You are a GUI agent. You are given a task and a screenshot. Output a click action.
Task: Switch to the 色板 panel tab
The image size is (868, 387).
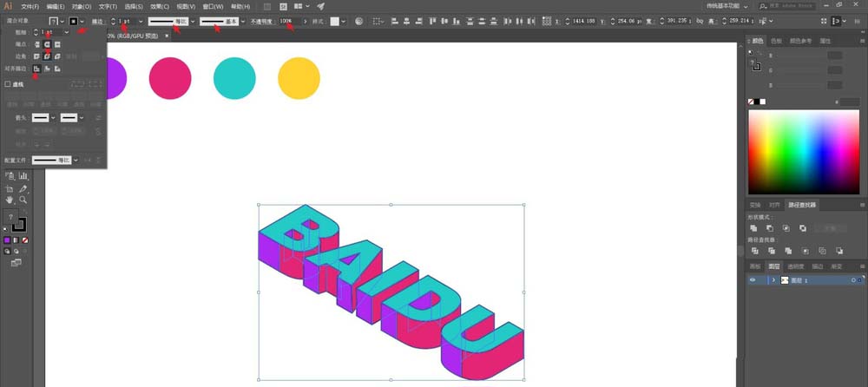pyautogui.click(x=776, y=41)
